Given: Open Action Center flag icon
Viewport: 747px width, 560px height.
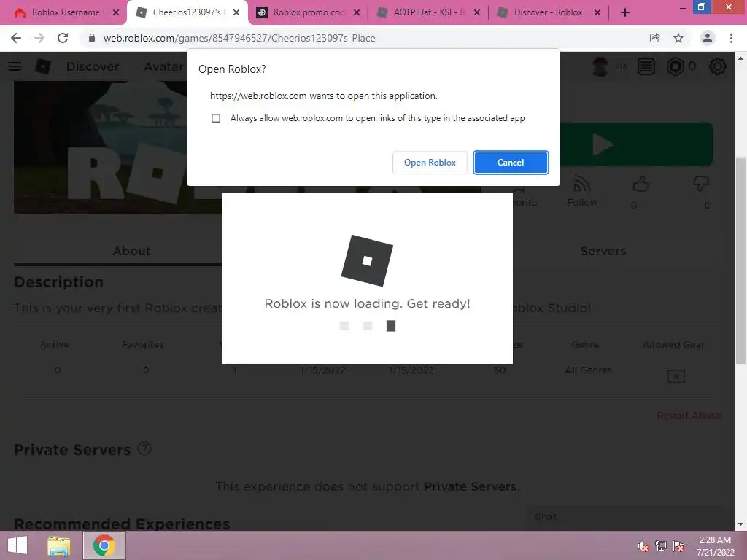Looking at the screenshot, I should 678,546.
